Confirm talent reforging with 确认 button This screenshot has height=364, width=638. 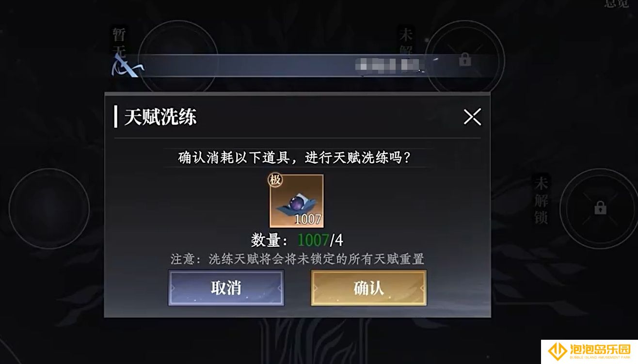point(369,288)
